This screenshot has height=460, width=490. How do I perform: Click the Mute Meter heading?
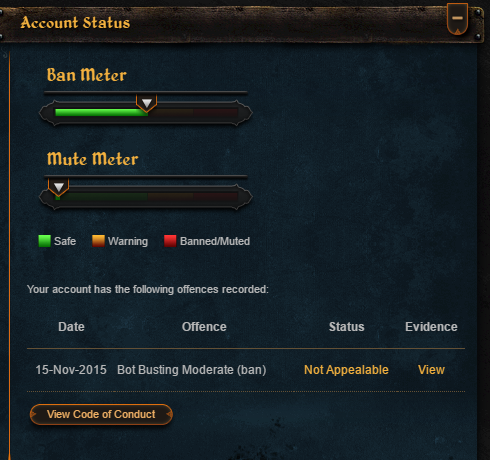click(x=93, y=159)
